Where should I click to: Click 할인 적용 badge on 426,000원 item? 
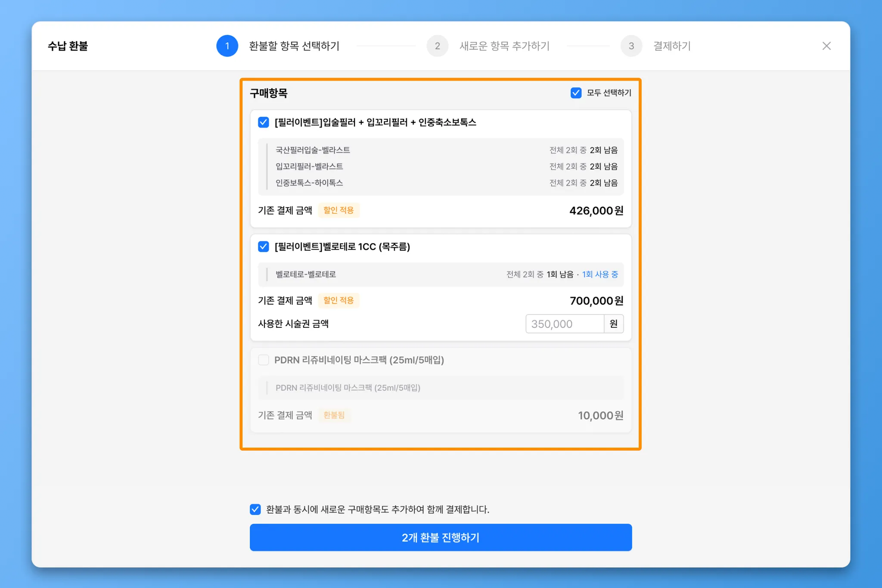339,210
